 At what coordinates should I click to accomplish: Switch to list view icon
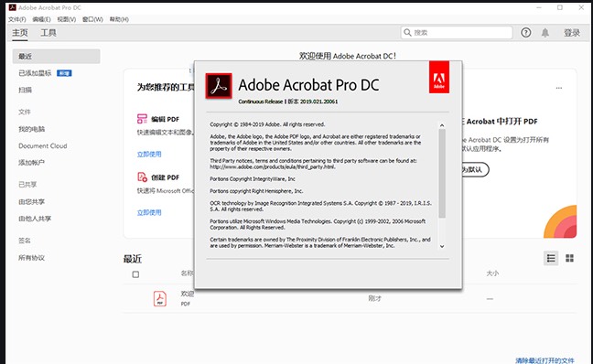click(x=551, y=258)
